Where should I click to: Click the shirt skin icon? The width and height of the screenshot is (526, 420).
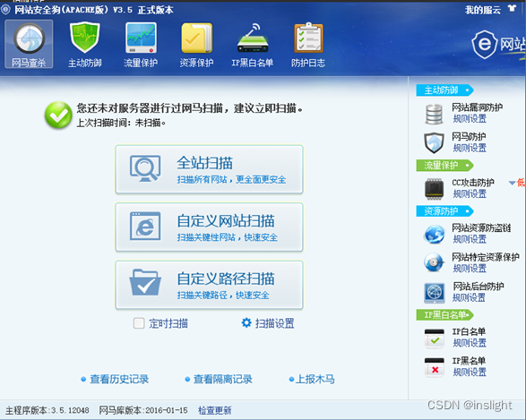pos(512,9)
